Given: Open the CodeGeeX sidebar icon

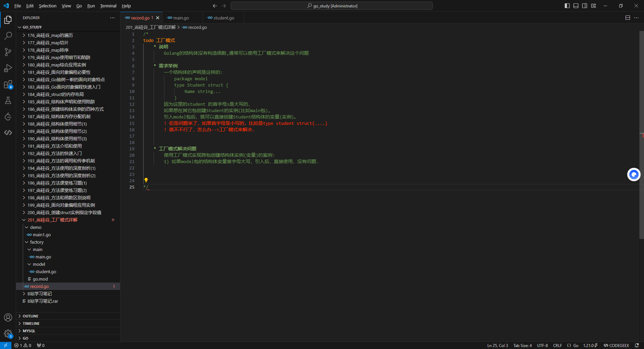Looking at the screenshot, I should click(x=8, y=133).
